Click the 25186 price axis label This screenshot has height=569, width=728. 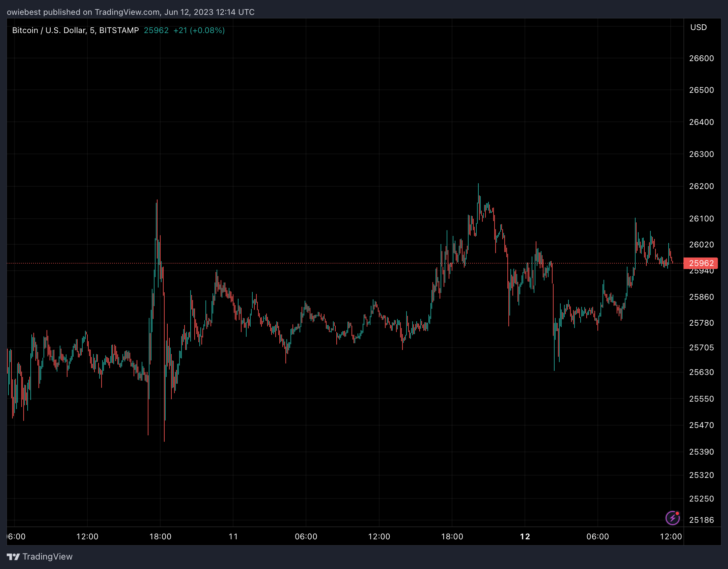click(701, 520)
